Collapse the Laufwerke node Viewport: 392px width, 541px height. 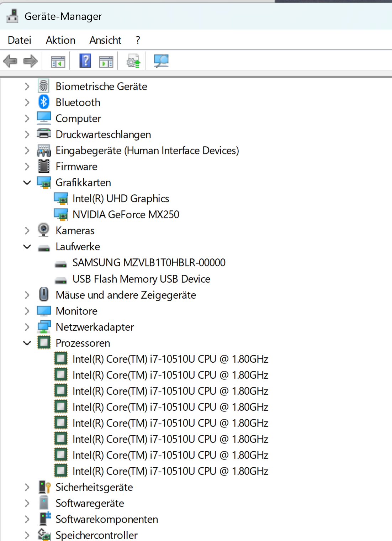[27, 247]
